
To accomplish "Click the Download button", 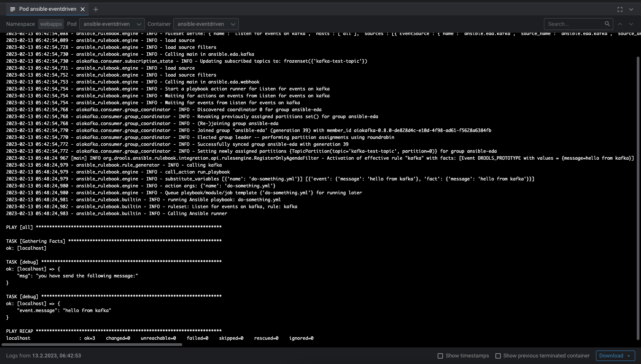I will pos(612,356).
